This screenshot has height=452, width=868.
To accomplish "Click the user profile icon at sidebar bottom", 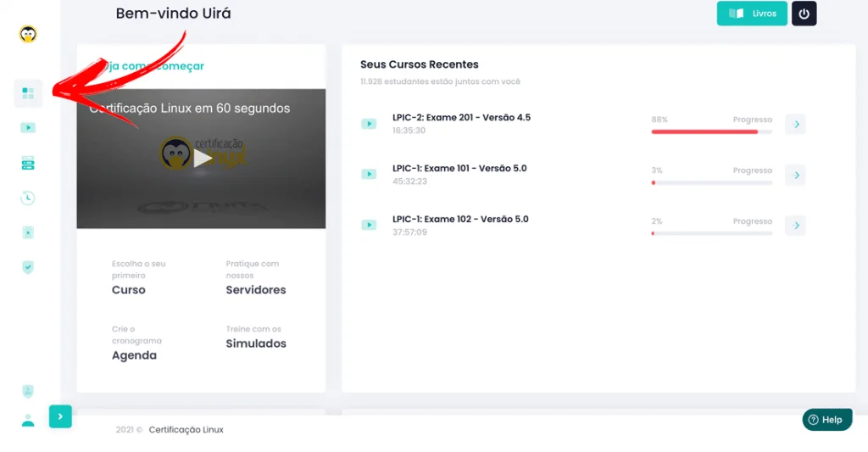I will (28, 420).
